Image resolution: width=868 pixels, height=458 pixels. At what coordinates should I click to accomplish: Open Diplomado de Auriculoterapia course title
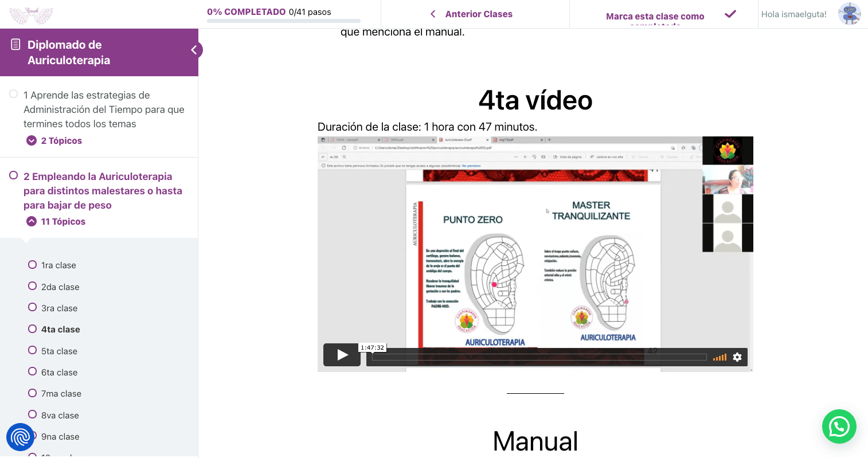tap(69, 53)
